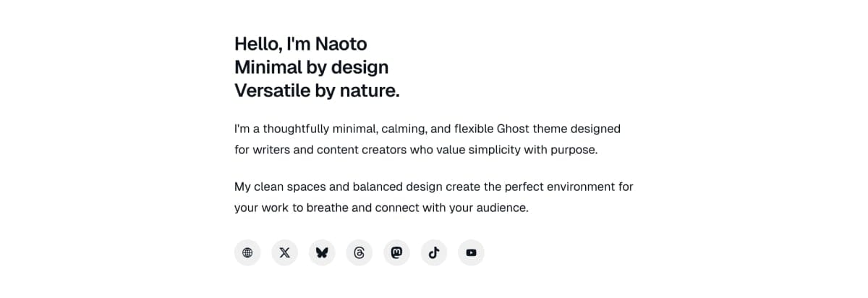Click the "Versatile by nature." heading line

pos(317,91)
